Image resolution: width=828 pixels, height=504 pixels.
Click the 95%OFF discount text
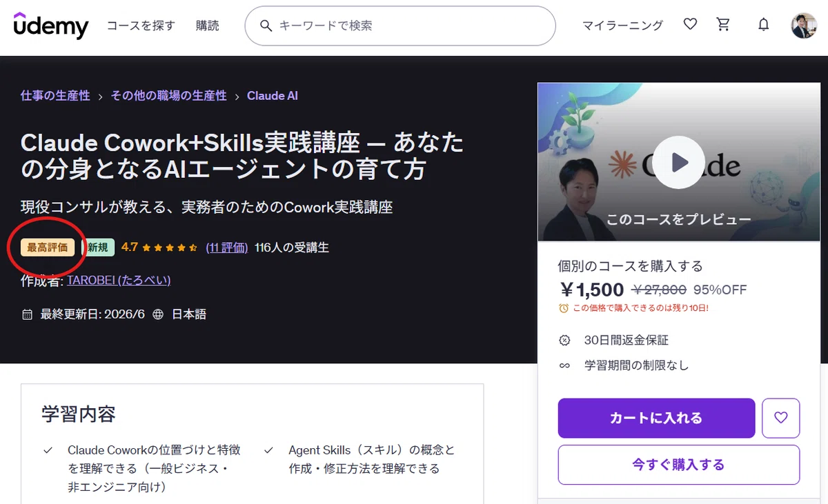(x=720, y=290)
